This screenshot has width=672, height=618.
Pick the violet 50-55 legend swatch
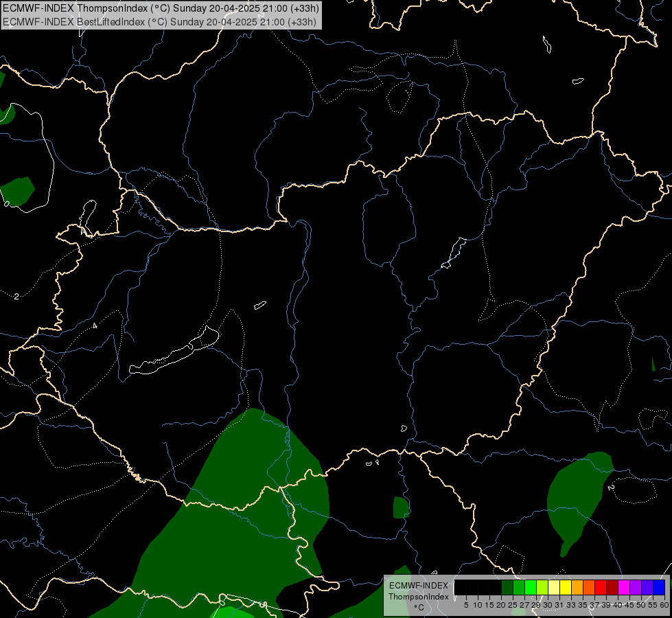tap(647, 587)
